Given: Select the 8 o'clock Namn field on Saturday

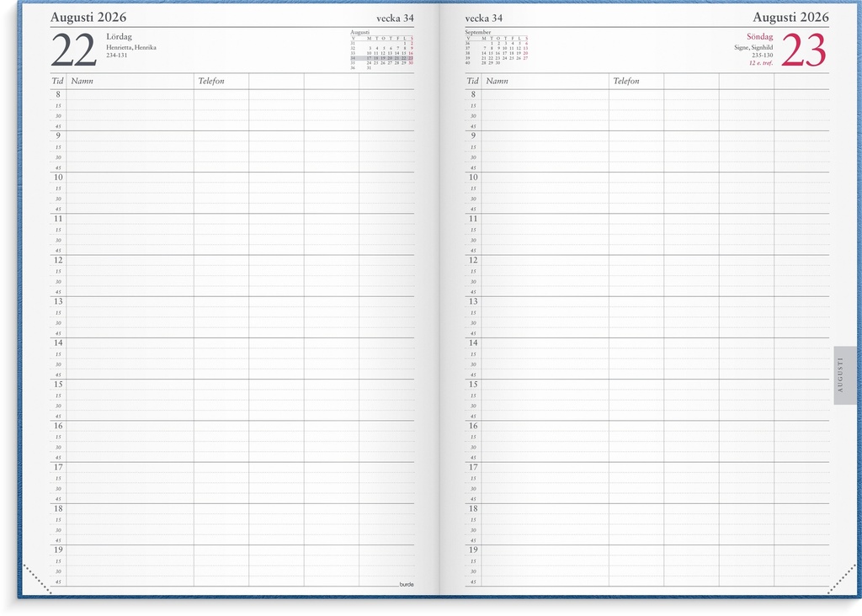Looking at the screenshot, I should 130,95.
